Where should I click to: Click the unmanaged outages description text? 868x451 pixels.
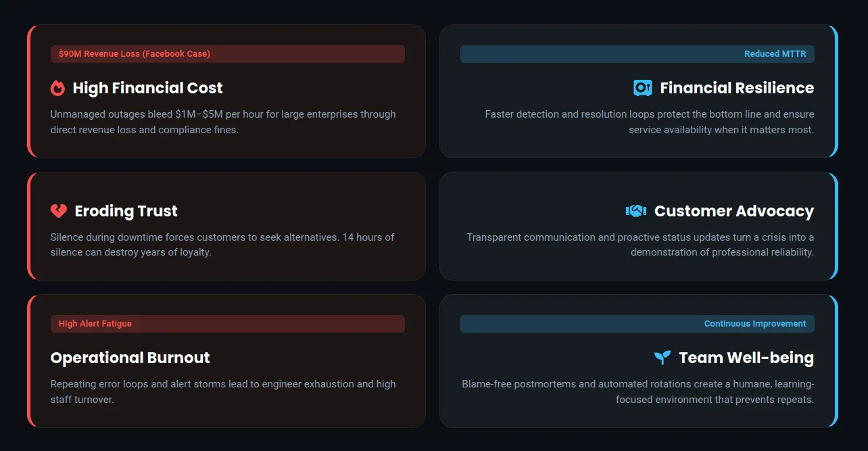pyautogui.click(x=223, y=122)
